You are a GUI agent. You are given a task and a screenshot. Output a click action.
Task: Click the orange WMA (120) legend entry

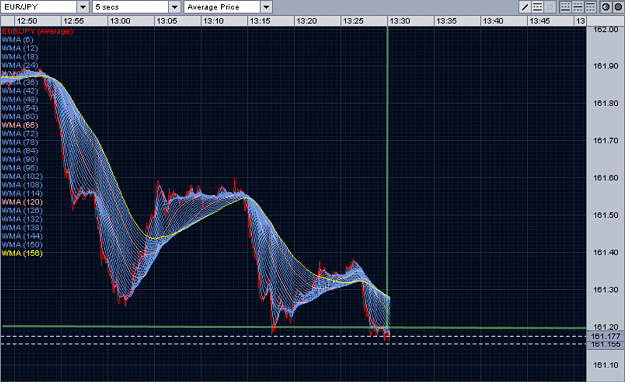click(x=22, y=202)
